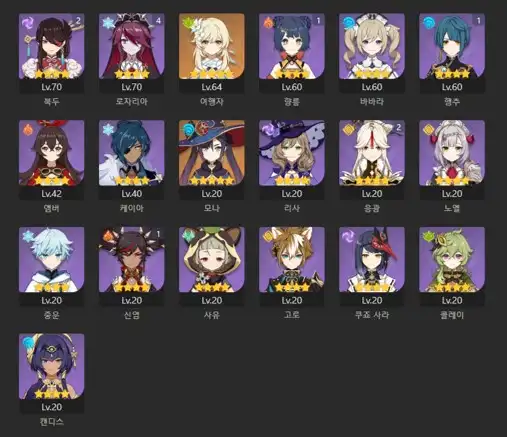Click the 쿠죠 사라 name label

click(x=372, y=315)
